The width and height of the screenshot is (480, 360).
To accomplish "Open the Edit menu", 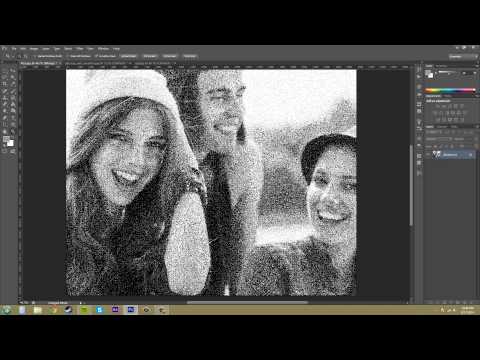I will pos(23,48).
